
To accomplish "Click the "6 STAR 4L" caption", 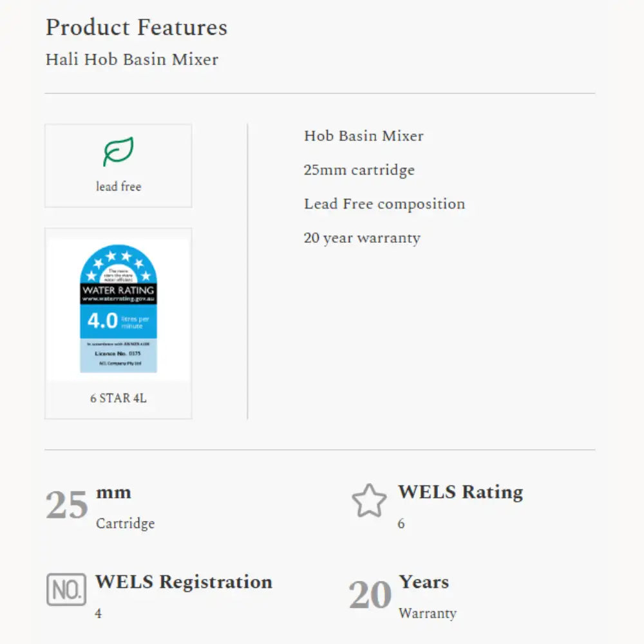I will tap(118, 398).
